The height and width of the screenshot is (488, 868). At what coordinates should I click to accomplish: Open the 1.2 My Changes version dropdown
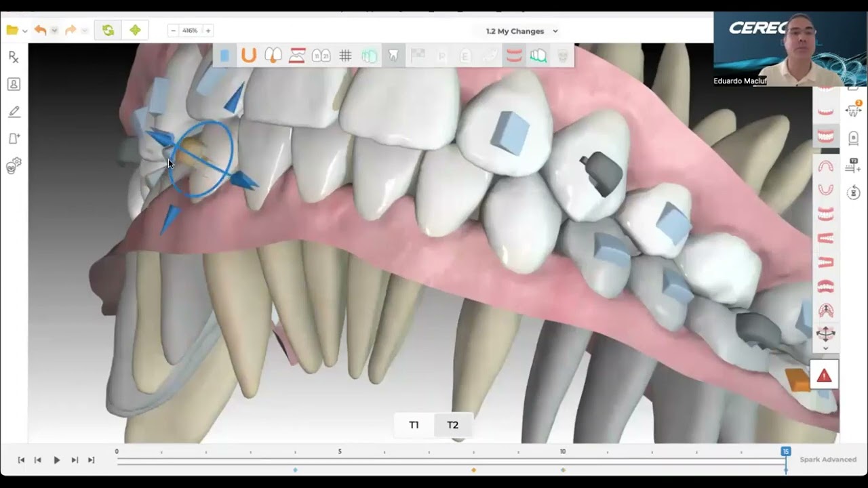[521, 31]
